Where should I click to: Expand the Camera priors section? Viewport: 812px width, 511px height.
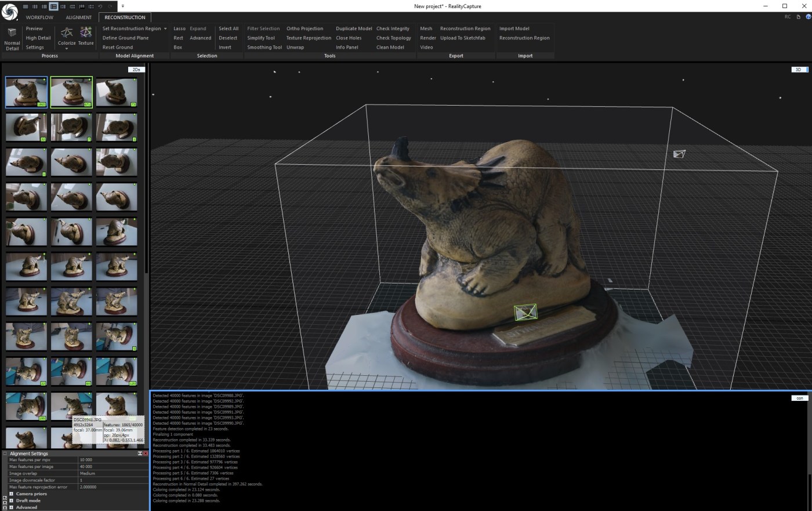11,494
